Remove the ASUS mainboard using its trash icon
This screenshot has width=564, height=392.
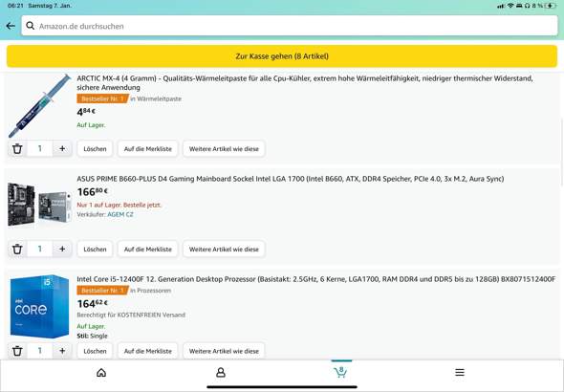(x=17, y=249)
